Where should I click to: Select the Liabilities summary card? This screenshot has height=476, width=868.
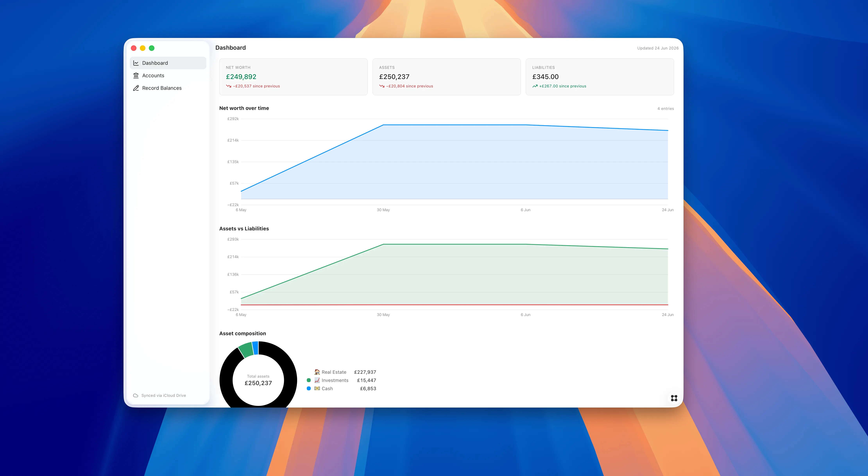coord(600,77)
